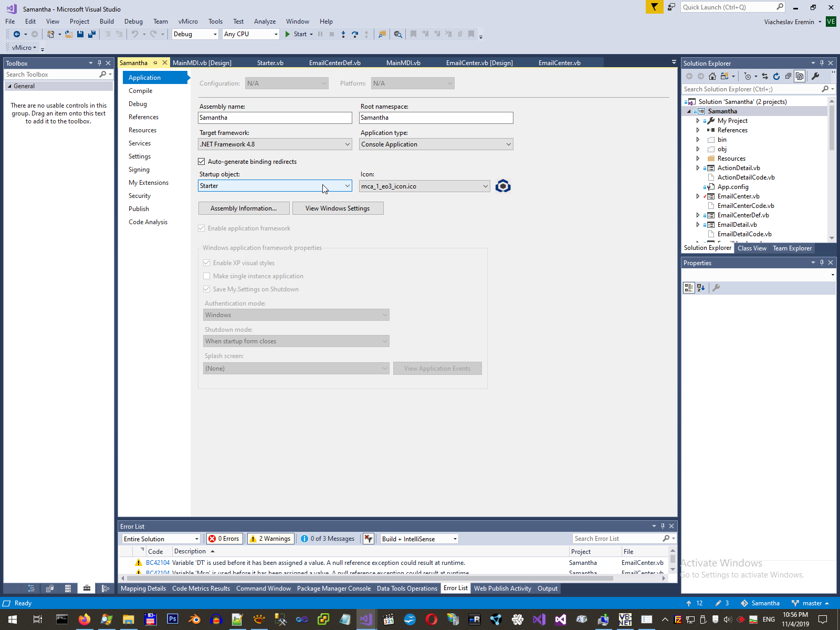Toggle the 0 Errors filter

click(x=224, y=539)
